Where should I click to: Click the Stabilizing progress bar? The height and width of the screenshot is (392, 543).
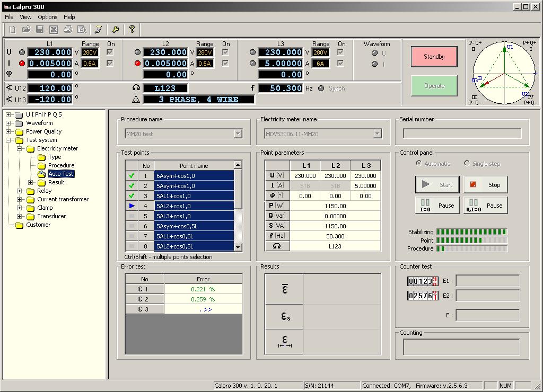point(471,231)
